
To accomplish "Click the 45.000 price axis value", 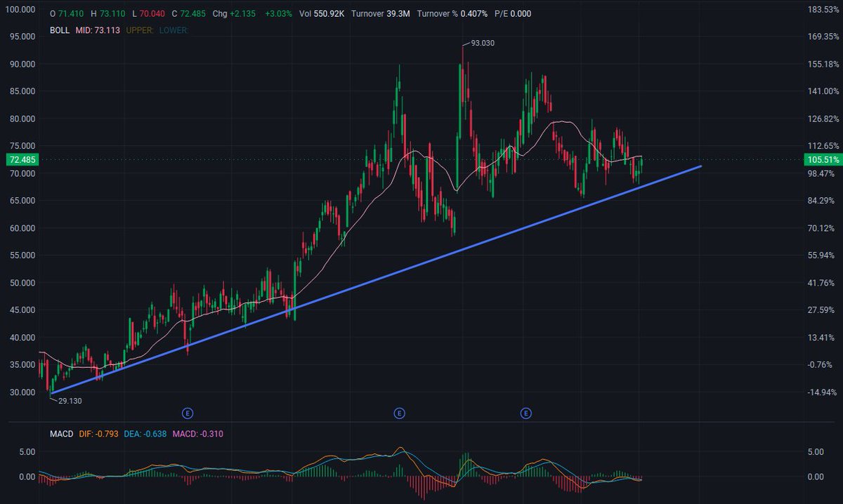I will [x=21, y=310].
